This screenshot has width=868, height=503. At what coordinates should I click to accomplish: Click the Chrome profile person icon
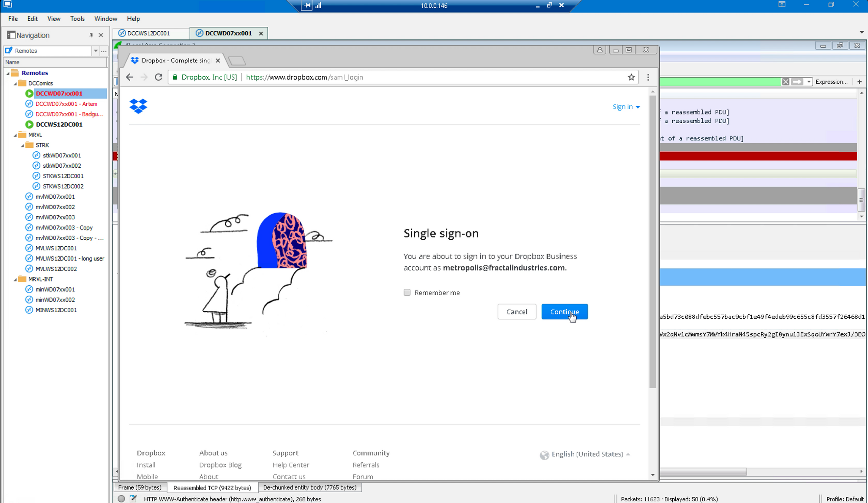point(600,50)
